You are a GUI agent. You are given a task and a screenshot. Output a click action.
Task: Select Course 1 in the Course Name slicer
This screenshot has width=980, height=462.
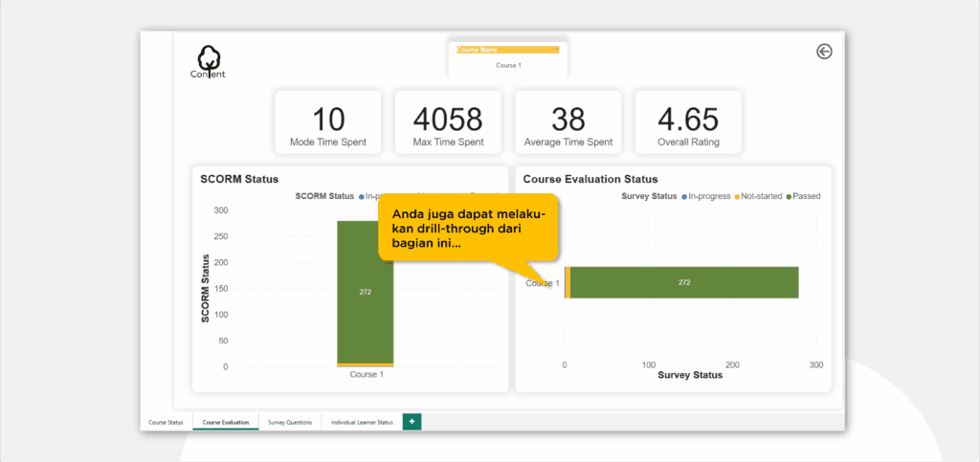tap(508, 65)
